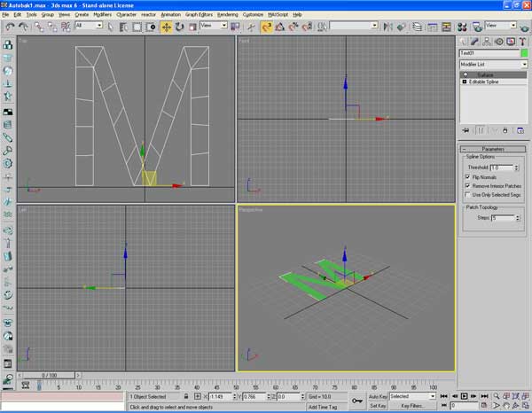Click the Mirror Selected Objects icon
532x413 pixels.
(x=387, y=27)
